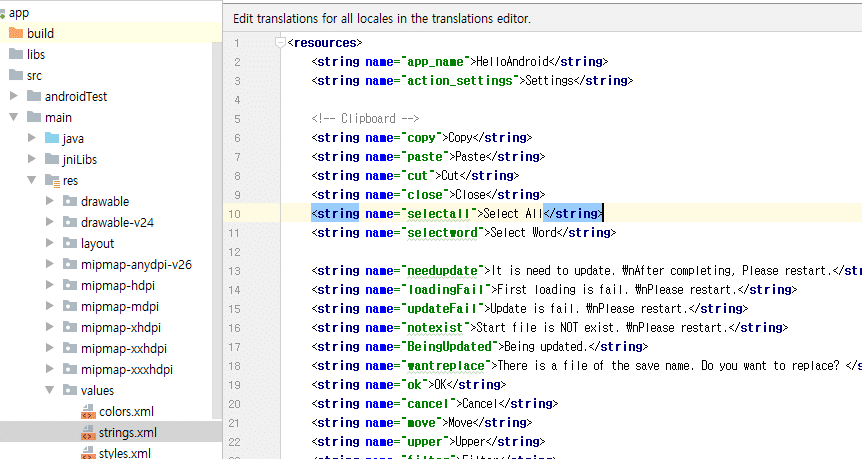This screenshot has height=459, width=862.
Task: Click the main folder icon
Action: click(34, 117)
